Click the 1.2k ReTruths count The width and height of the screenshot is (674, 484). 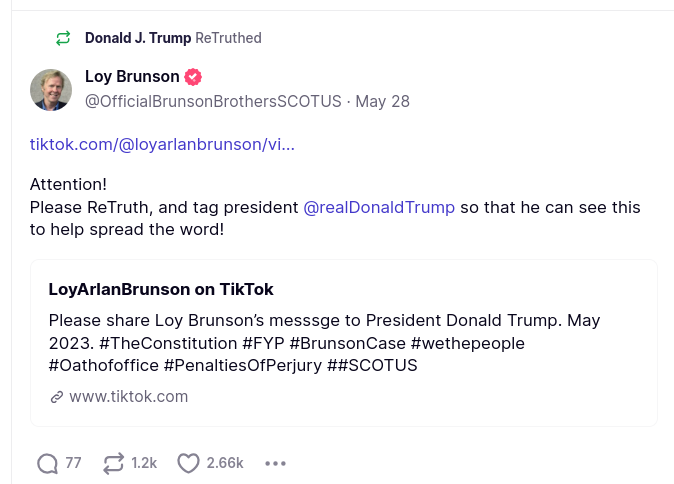[x=144, y=463]
